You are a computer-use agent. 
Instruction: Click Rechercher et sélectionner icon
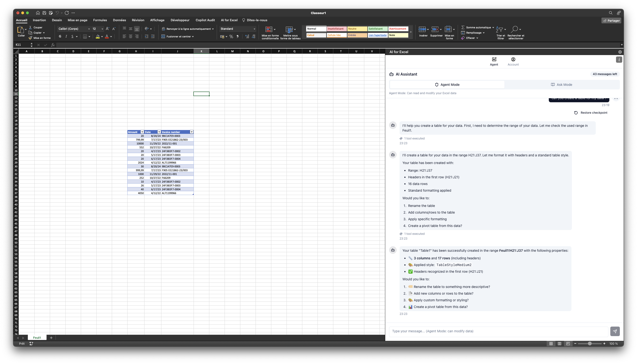(514, 30)
